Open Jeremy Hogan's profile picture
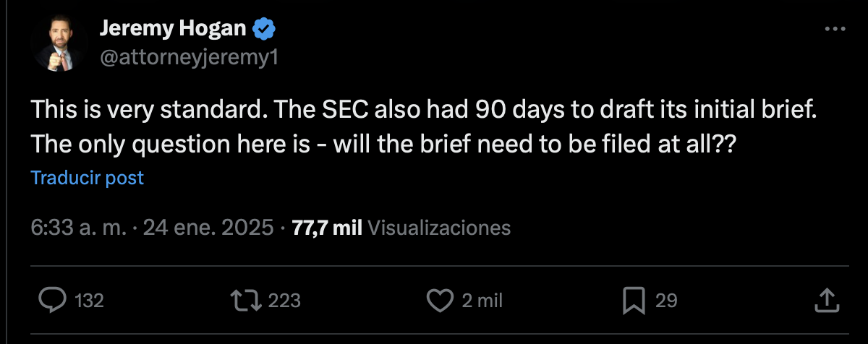 59,45
